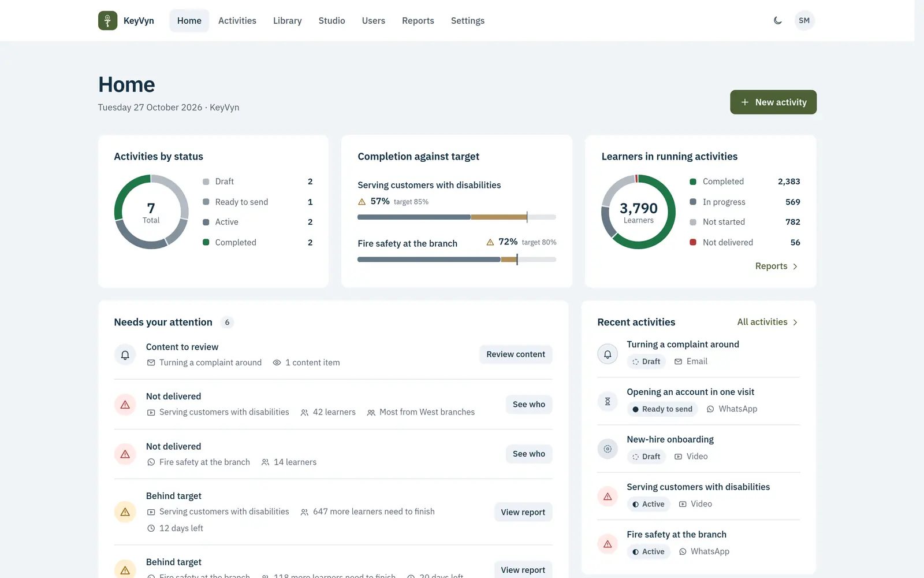Viewport: 924px width, 578px height.
Task: Click the KeyVyn logo icon
Action: 107,20
